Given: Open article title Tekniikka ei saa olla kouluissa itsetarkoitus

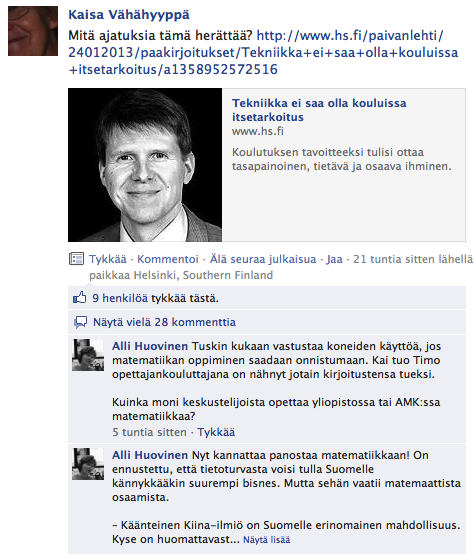Looking at the screenshot, I should point(319,110).
